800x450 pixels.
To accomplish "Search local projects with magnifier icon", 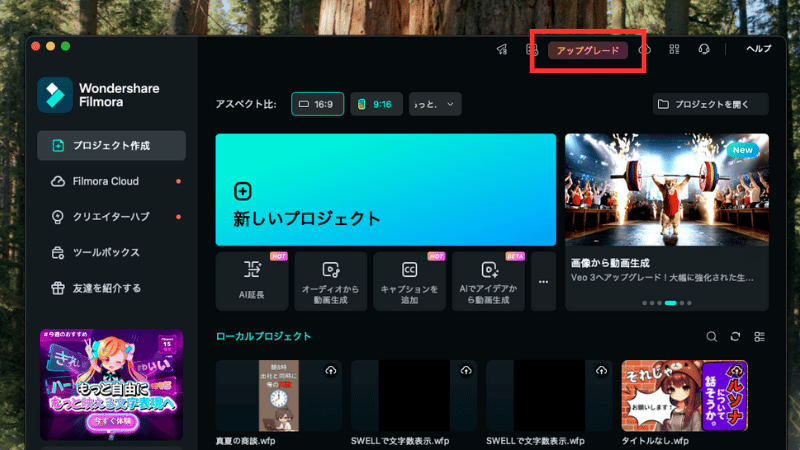I will point(712,337).
